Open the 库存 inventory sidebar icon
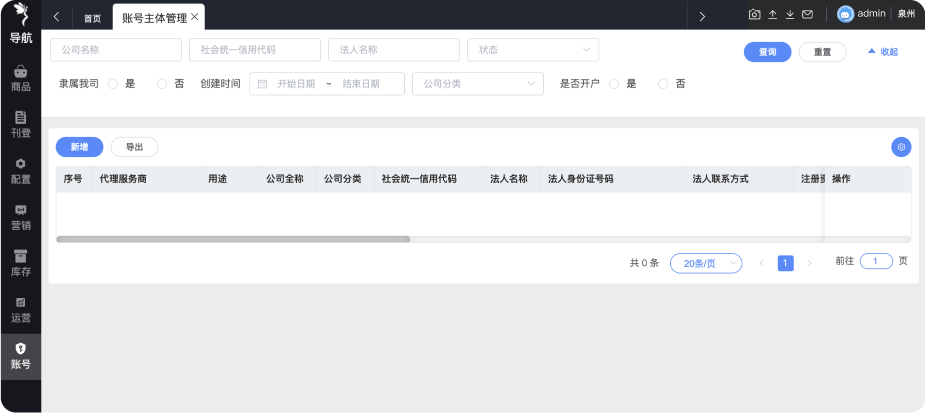 point(20,262)
